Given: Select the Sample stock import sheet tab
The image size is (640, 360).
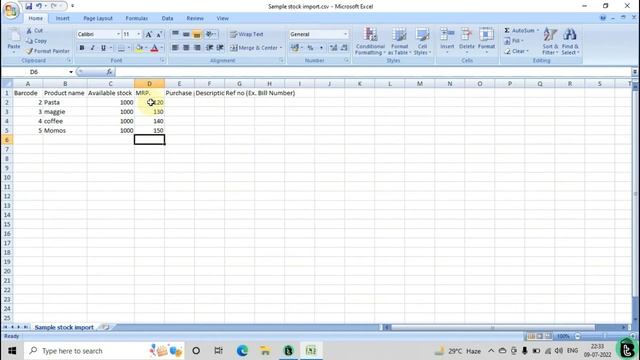Looking at the screenshot, I should point(64,327).
